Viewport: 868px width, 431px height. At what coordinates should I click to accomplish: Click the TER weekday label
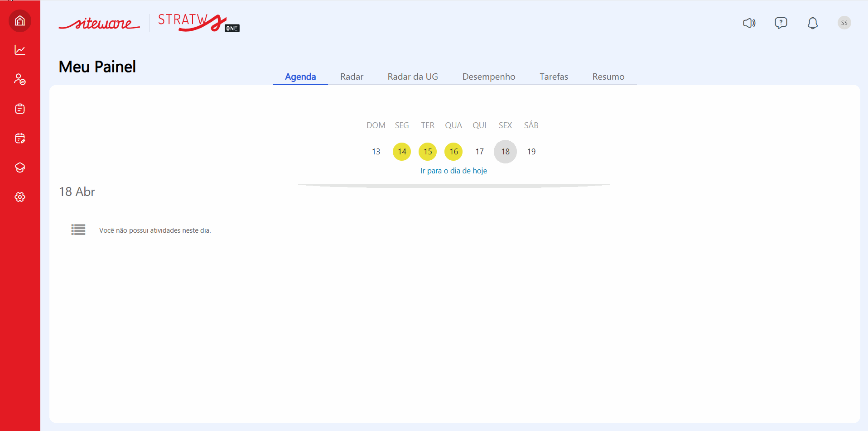[428, 125]
